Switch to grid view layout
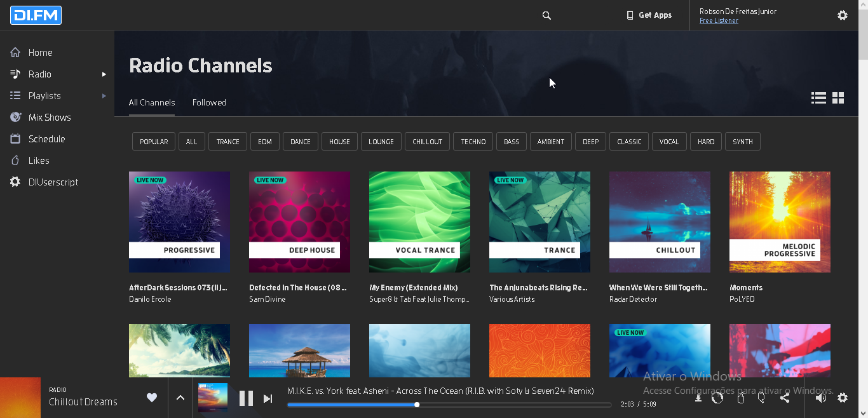This screenshot has height=418, width=868. click(838, 98)
